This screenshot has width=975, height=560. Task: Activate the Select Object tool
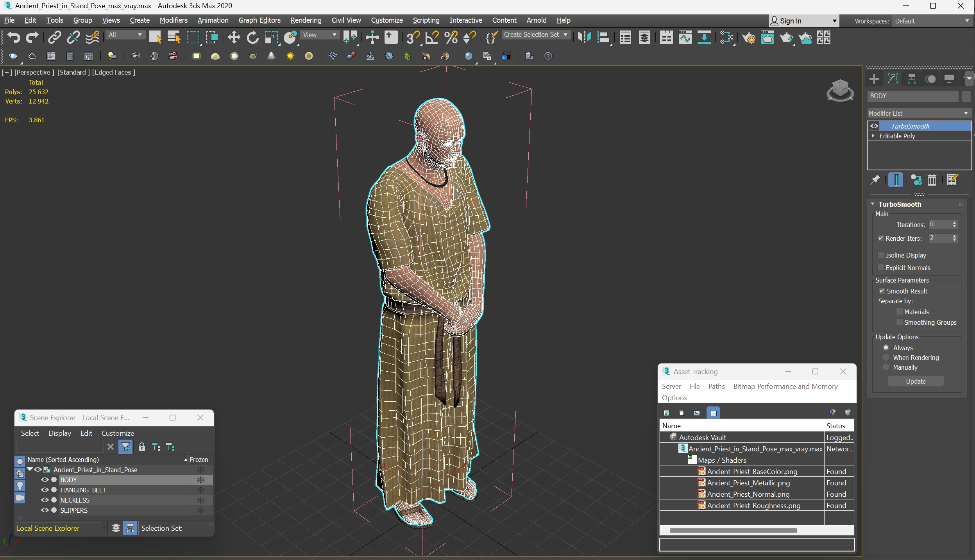(x=155, y=38)
